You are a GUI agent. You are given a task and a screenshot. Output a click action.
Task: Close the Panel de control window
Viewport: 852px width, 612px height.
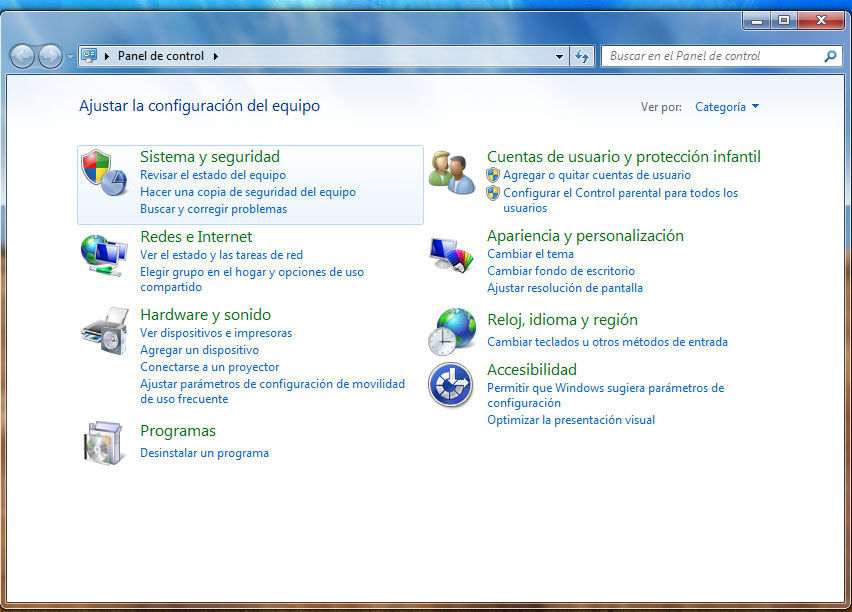(x=821, y=21)
